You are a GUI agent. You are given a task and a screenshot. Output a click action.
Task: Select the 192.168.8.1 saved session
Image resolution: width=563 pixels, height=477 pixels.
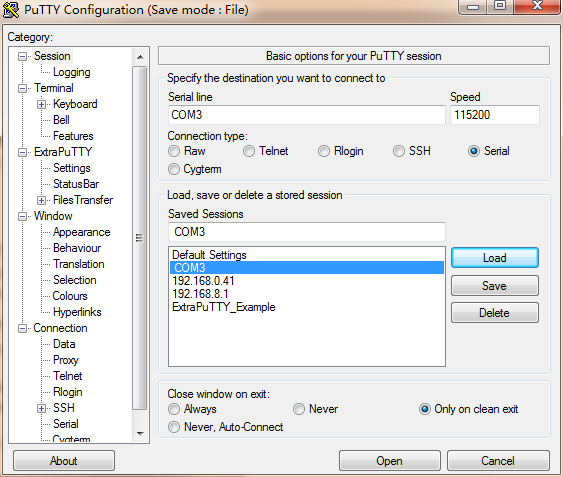[x=307, y=294]
